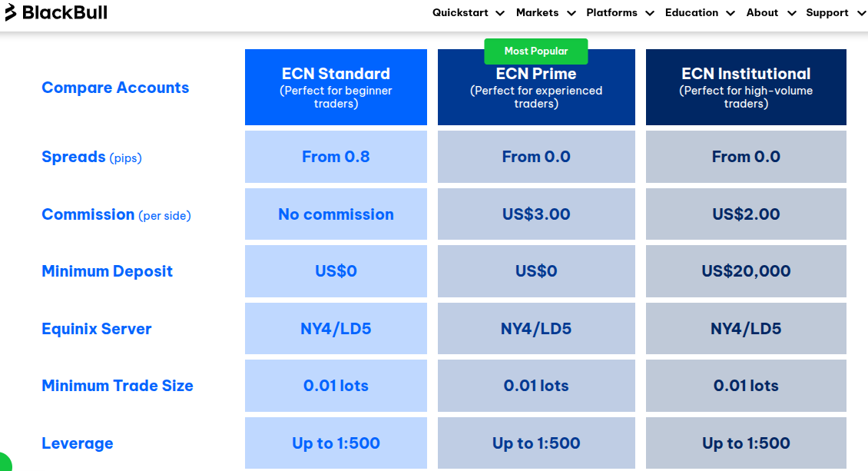The image size is (868, 471).
Task: Expand the Quickstart dropdown
Action: point(467,13)
